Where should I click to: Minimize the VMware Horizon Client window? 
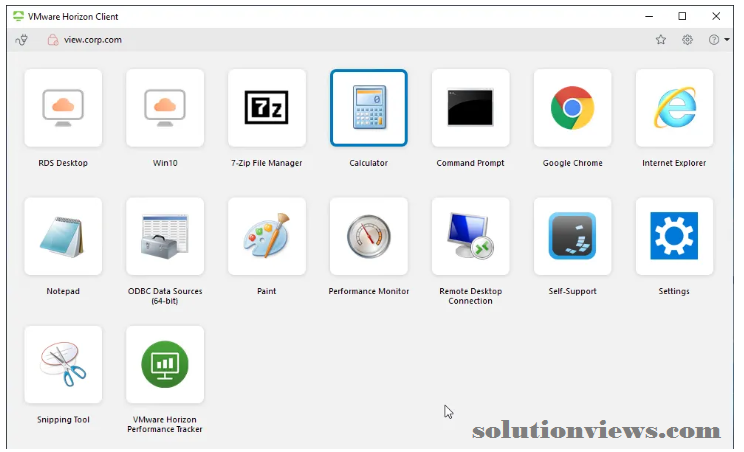649,17
